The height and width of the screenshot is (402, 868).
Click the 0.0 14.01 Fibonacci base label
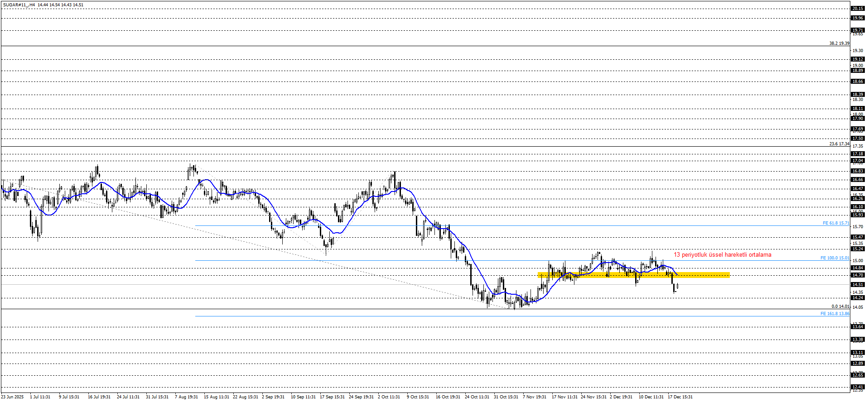tap(840, 306)
